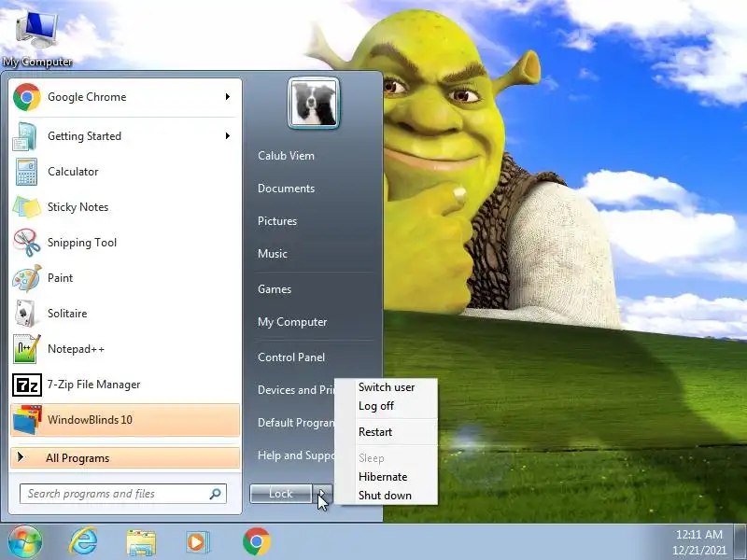
Task: Open the Google Chrome icon in Start menu
Action: 27,97
